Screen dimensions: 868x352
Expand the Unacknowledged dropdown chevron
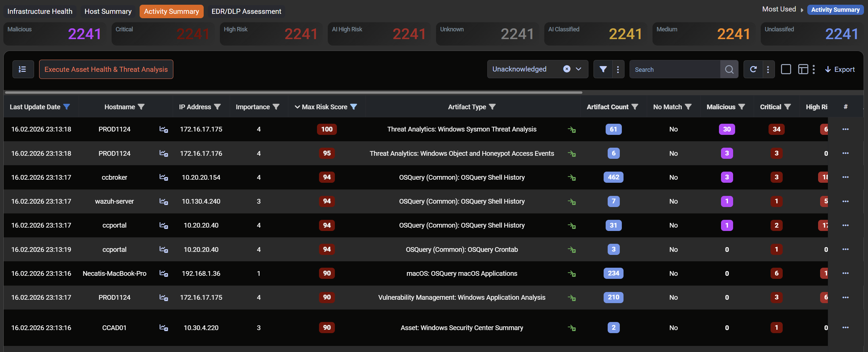pyautogui.click(x=579, y=69)
